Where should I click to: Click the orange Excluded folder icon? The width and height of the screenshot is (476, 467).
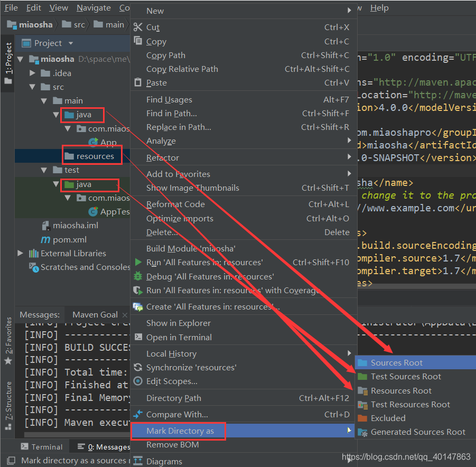point(362,418)
